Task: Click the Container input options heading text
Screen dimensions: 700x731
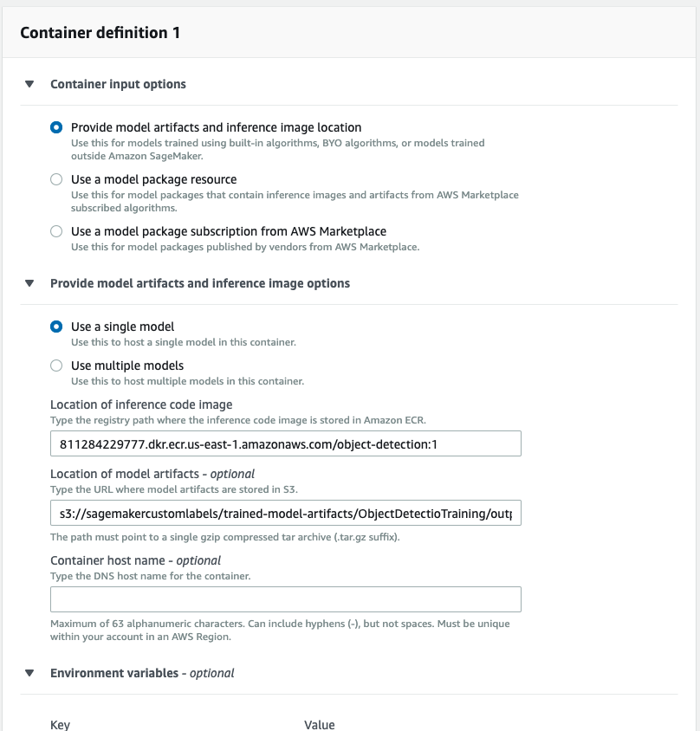Action: coord(118,84)
